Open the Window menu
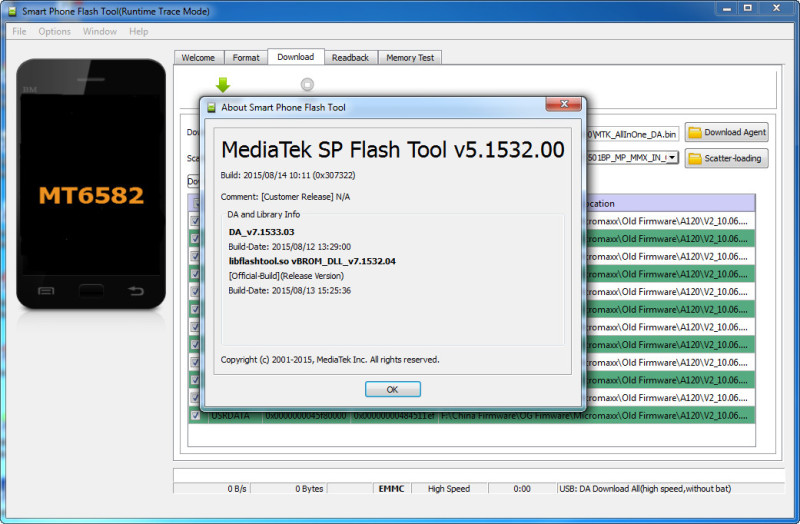Image resolution: width=800 pixels, height=524 pixels. (x=100, y=32)
